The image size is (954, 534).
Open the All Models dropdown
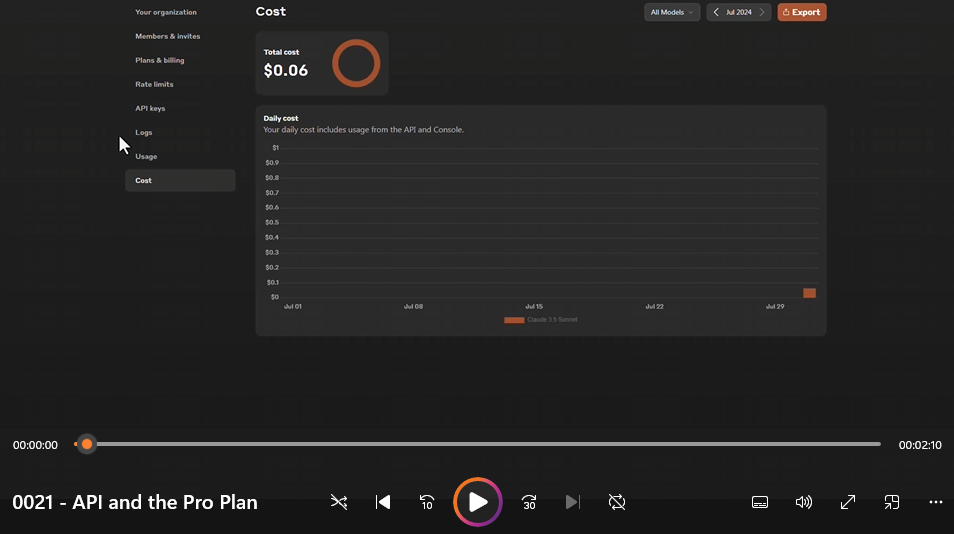672,12
